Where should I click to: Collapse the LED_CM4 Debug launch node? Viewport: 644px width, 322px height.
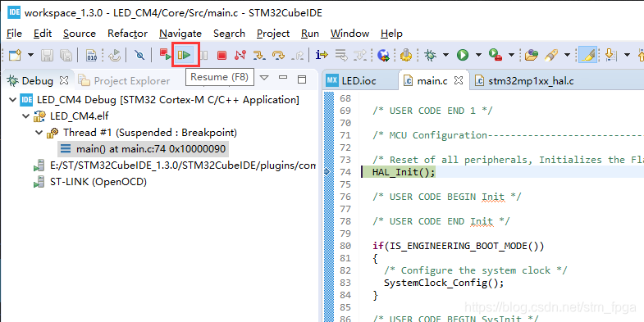pos(12,100)
